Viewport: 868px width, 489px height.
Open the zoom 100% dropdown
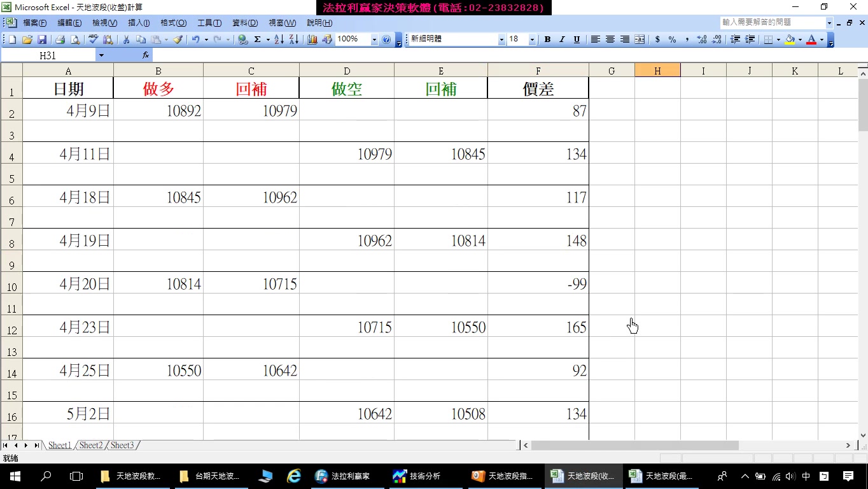(x=374, y=39)
